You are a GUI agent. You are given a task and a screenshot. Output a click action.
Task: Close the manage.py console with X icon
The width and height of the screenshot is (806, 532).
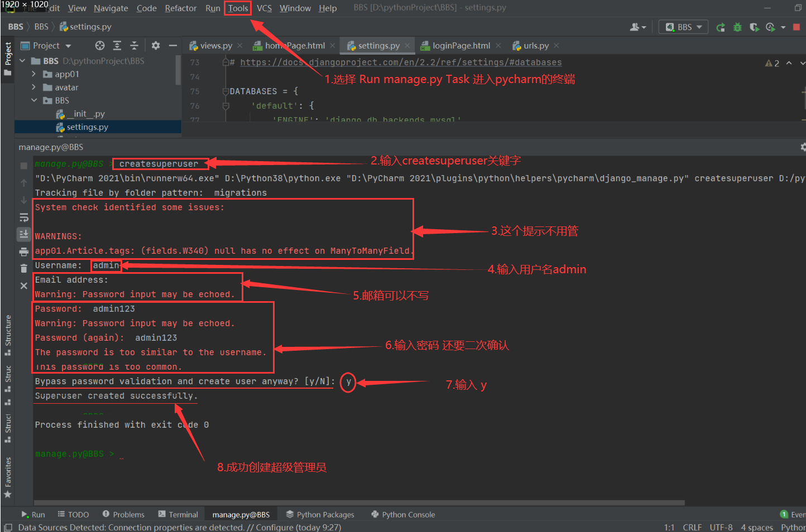coord(23,286)
